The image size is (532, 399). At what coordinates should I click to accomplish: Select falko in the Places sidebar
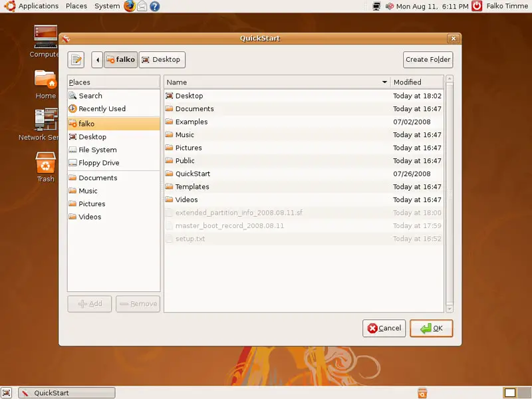pyautogui.click(x=114, y=124)
